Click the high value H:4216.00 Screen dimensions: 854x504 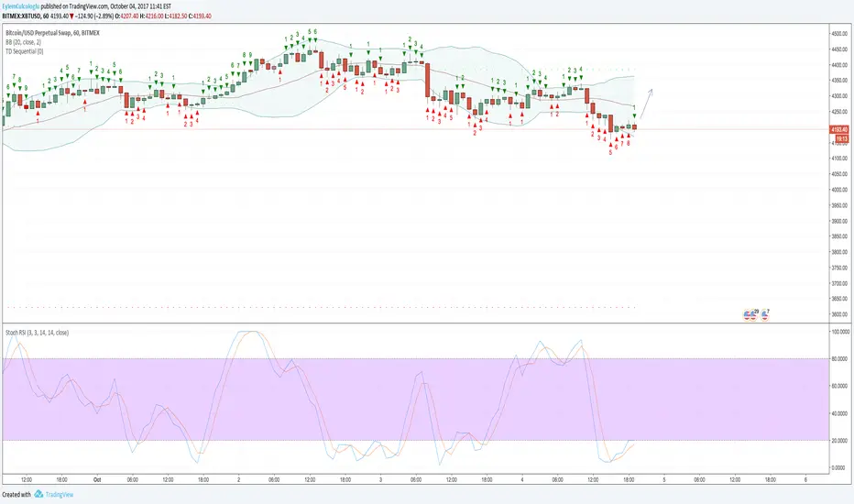[x=151, y=16]
